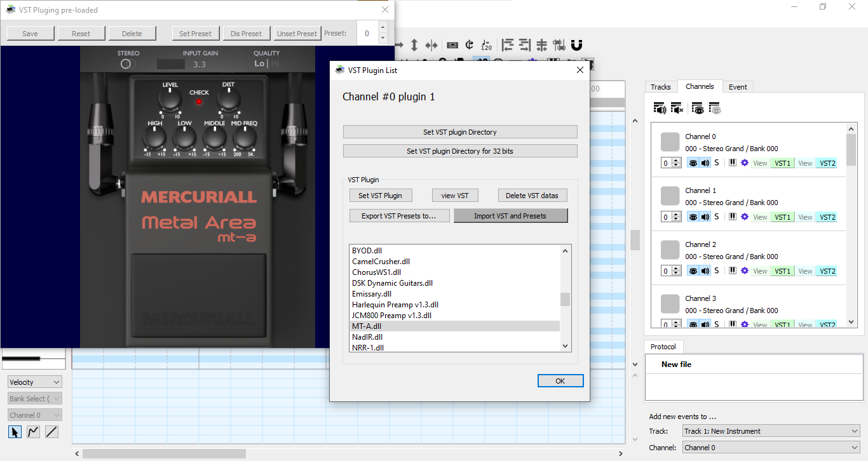Open Channel 1 purple gear settings
The height and width of the screenshot is (461, 868).
tap(745, 217)
